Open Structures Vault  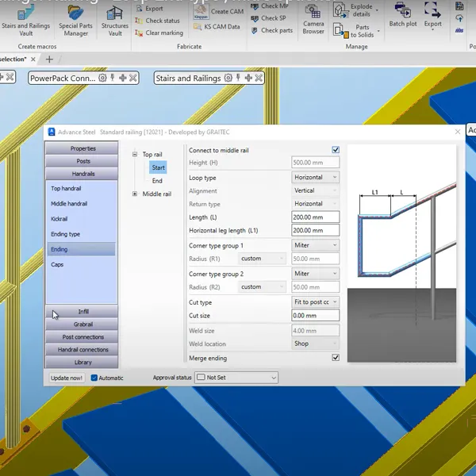[x=115, y=20]
